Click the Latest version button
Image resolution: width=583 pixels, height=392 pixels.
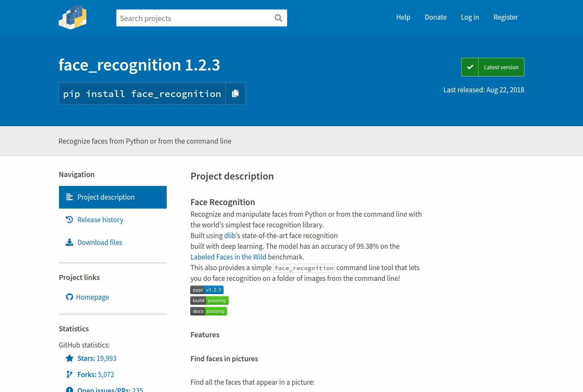coord(493,67)
